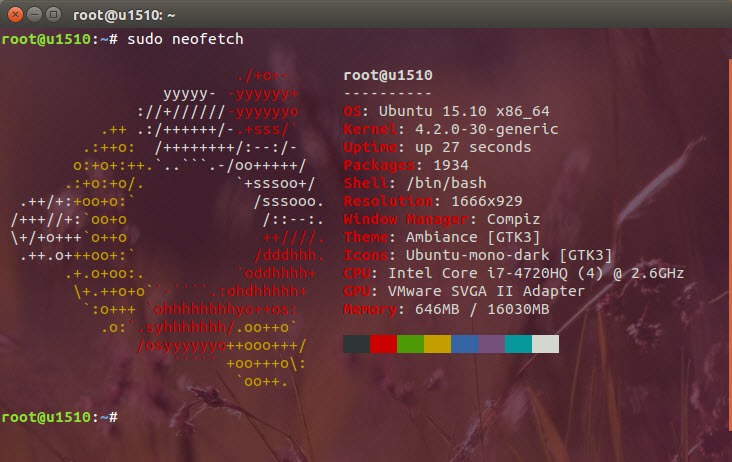This screenshot has width=732, height=462.
Task: Select the light gray color block
Action: click(x=545, y=345)
